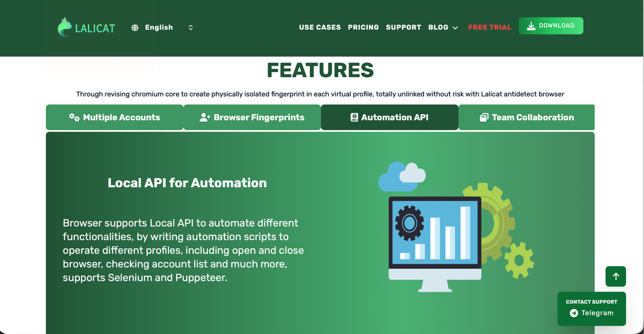Click the green Download button
644x334 pixels.
click(x=551, y=26)
